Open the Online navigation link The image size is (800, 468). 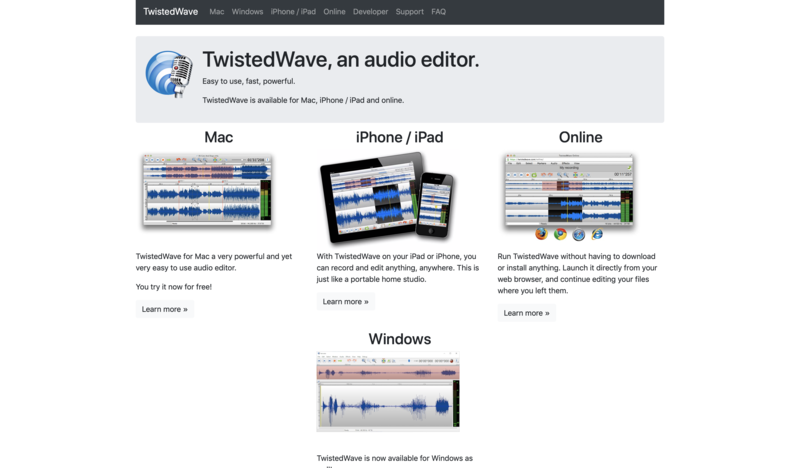coord(334,12)
